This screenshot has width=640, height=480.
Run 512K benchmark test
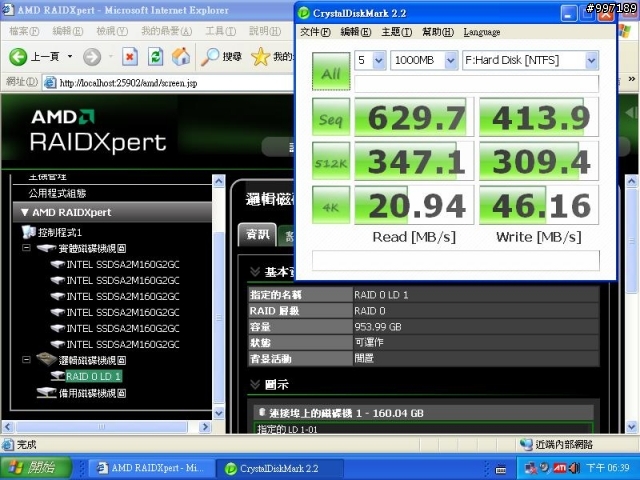(x=331, y=161)
